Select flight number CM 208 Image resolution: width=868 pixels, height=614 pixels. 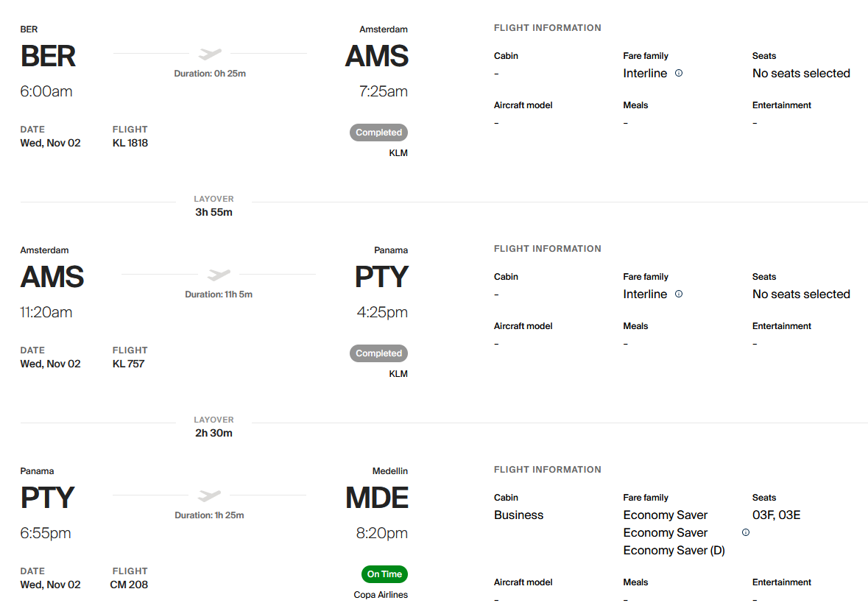click(130, 585)
